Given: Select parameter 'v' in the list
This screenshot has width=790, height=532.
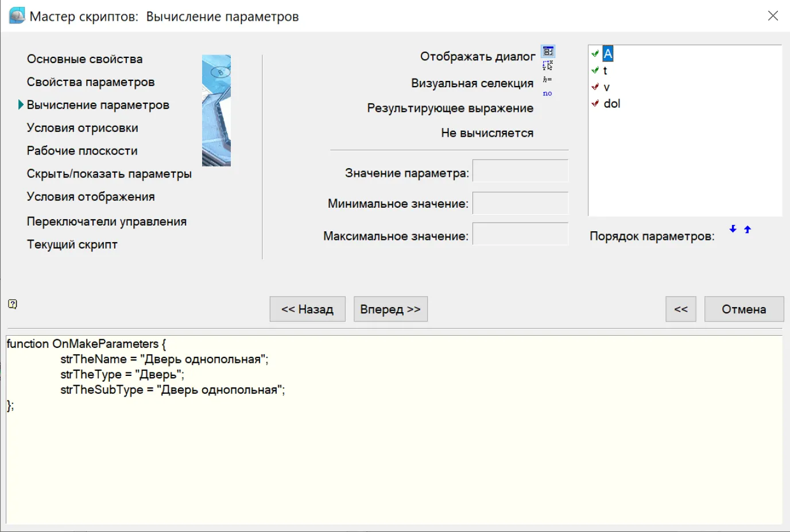Looking at the screenshot, I should point(606,87).
